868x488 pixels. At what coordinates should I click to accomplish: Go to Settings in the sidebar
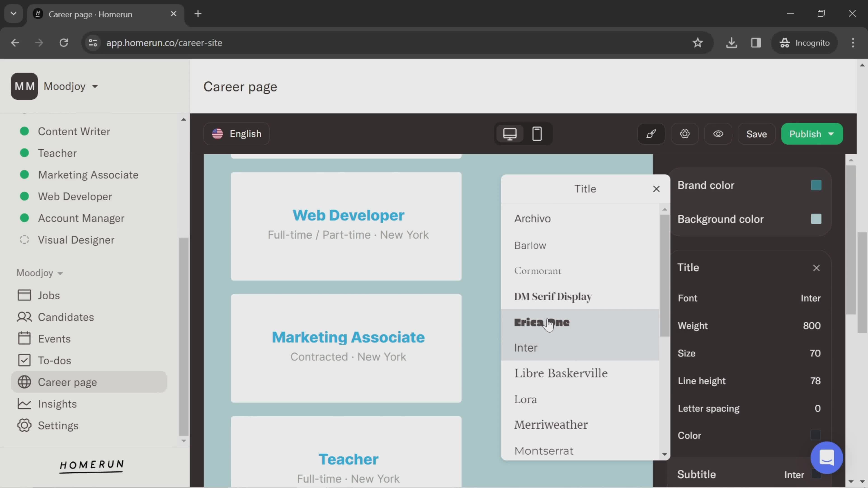tap(58, 425)
